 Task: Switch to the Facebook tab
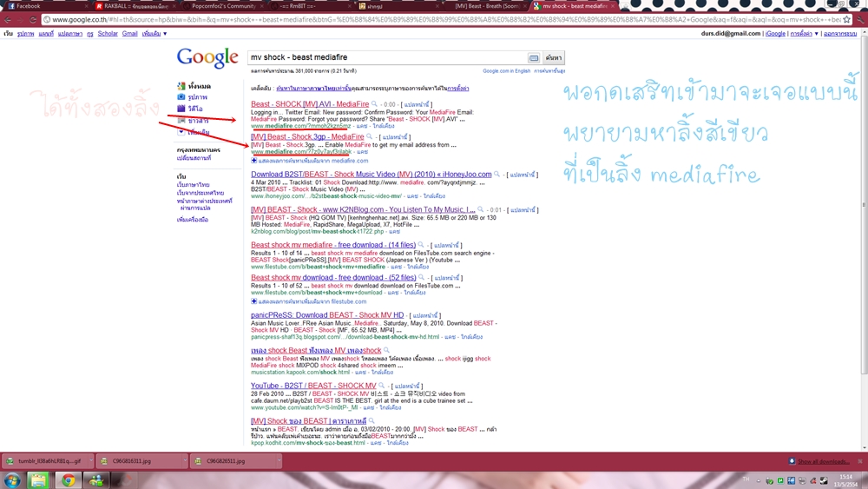[x=44, y=6]
